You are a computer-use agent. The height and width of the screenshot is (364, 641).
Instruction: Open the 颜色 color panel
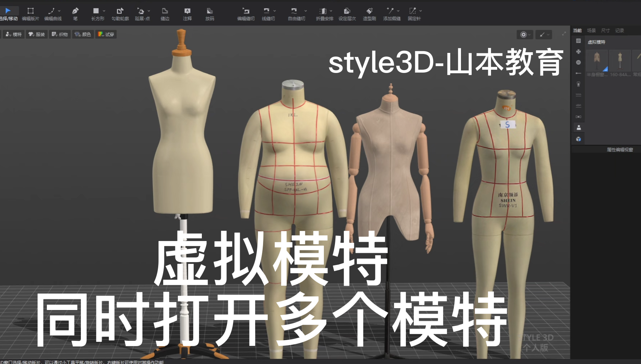point(83,34)
